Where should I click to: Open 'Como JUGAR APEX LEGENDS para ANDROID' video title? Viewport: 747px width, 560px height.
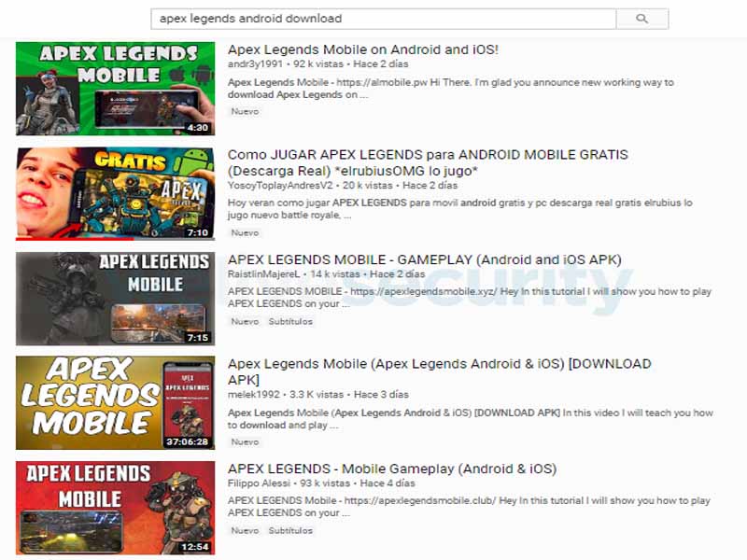(x=428, y=162)
